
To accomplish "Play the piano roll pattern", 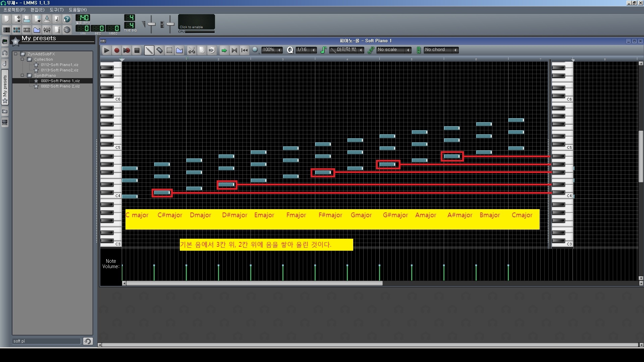I will pyautogui.click(x=106, y=50).
